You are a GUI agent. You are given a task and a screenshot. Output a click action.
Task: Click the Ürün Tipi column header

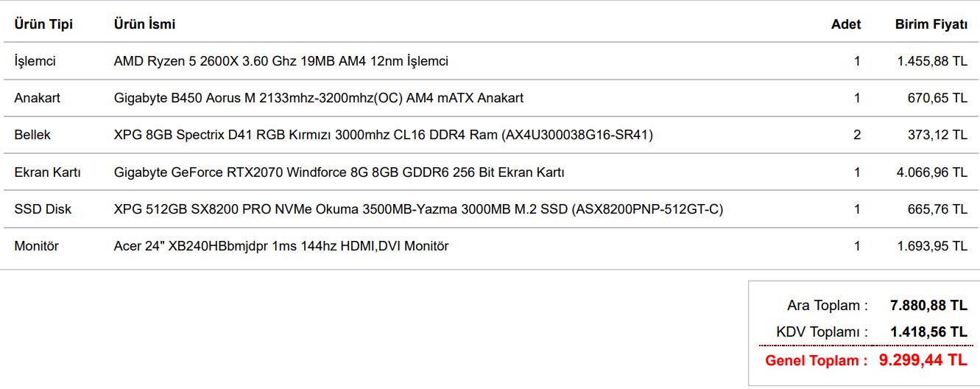pos(43,24)
